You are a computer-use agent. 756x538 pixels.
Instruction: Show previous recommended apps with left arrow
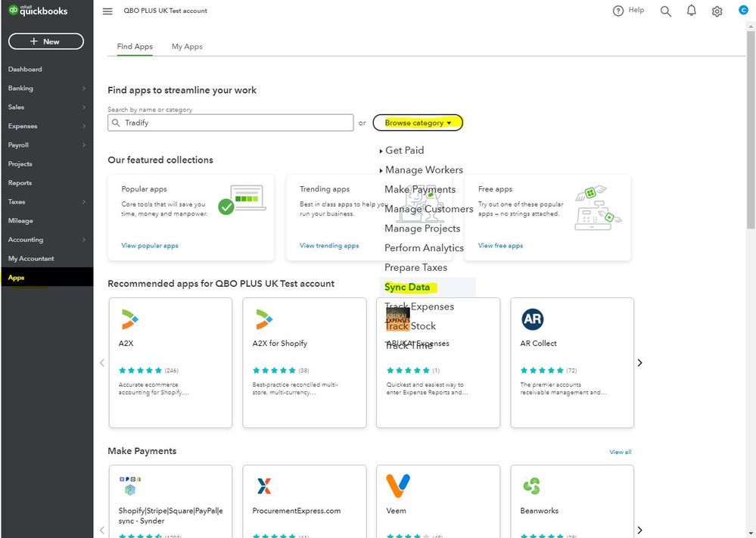pos(101,362)
